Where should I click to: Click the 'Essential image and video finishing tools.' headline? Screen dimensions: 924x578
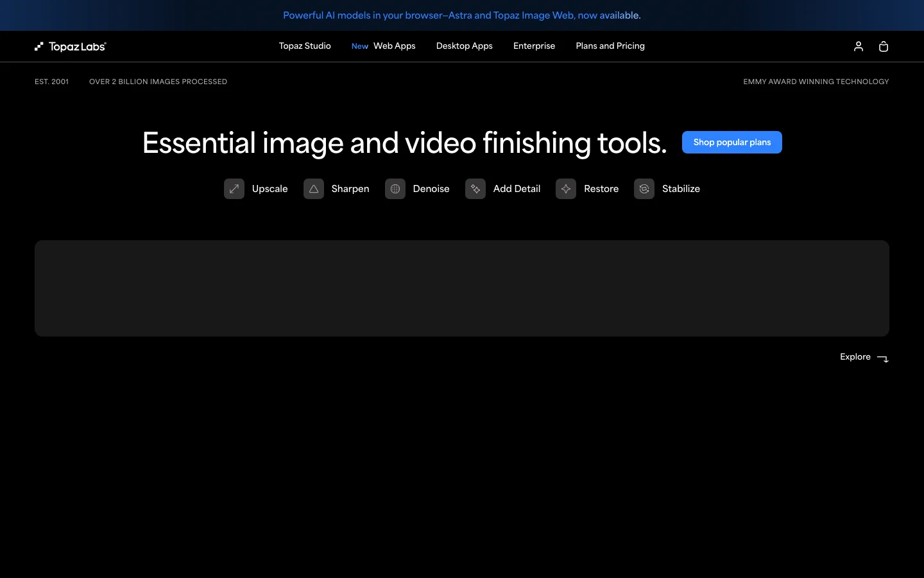pyautogui.click(x=404, y=143)
